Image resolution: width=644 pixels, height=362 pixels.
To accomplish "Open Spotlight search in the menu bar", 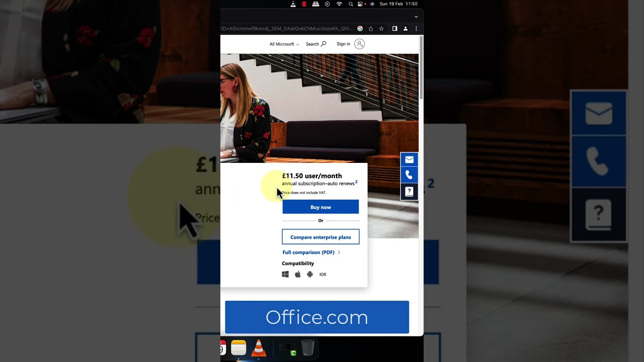I will pyautogui.click(x=351, y=4).
